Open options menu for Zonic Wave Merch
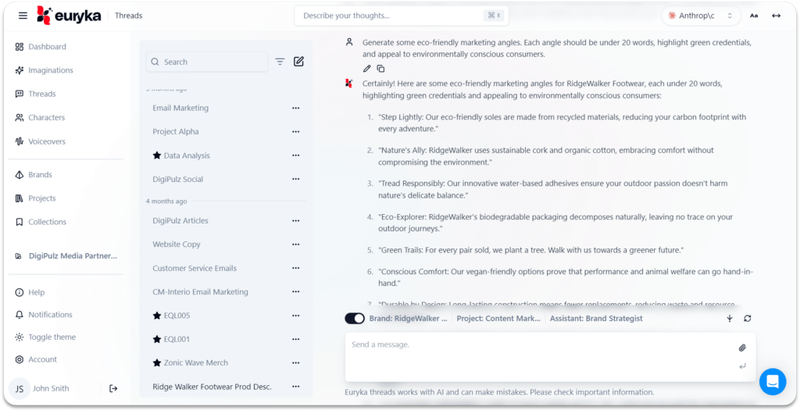The width and height of the screenshot is (800, 411). click(295, 363)
